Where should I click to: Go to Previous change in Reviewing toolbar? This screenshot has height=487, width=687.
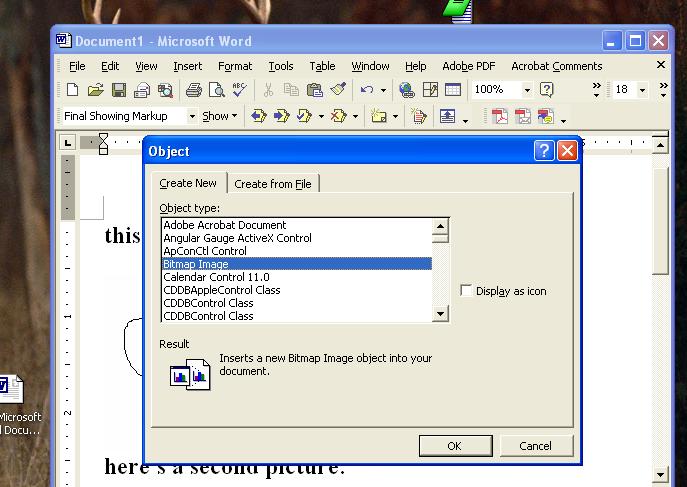pos(258,116)
